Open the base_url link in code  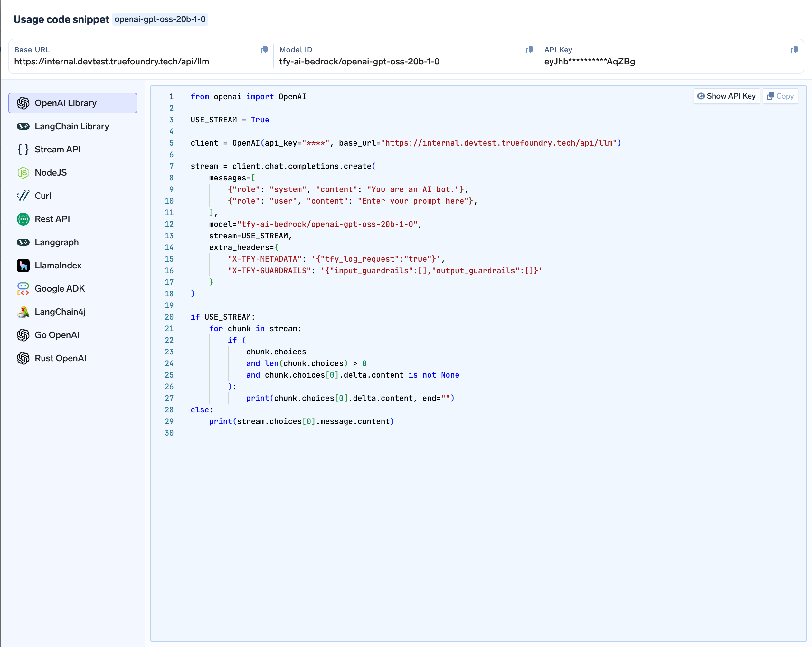pyautogui.click(x=499, y=143)
